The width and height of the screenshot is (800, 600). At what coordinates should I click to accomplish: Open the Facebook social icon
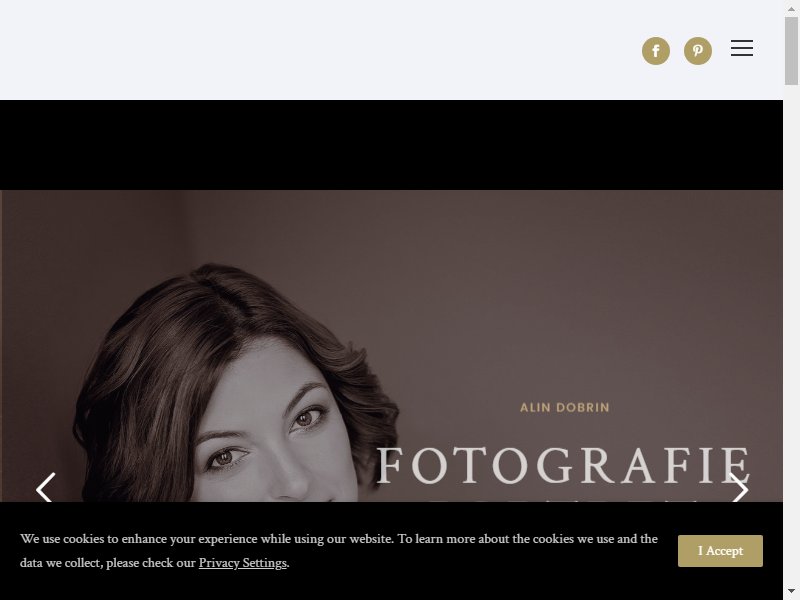656,51
